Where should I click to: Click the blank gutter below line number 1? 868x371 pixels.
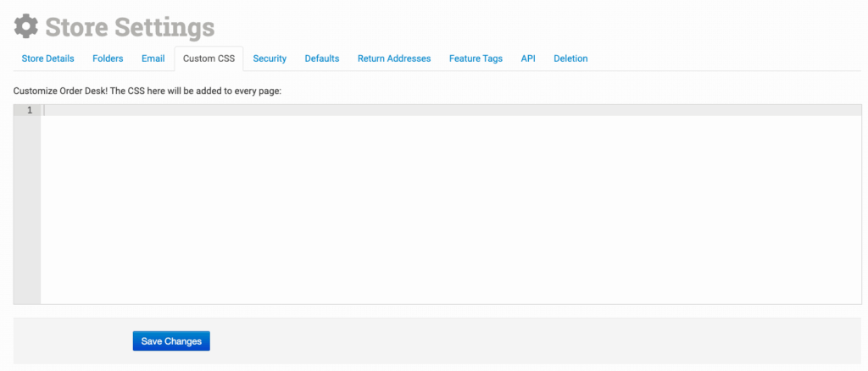coord(27,212)
